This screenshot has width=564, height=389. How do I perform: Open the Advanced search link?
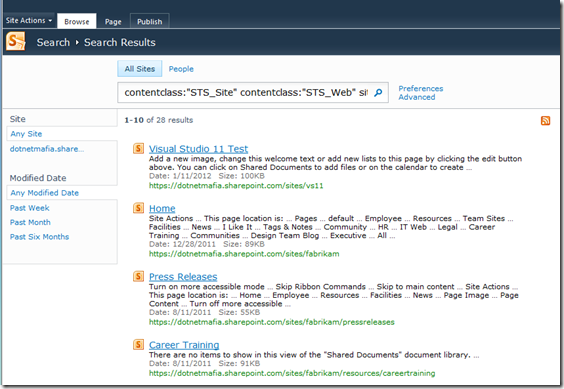417,97
